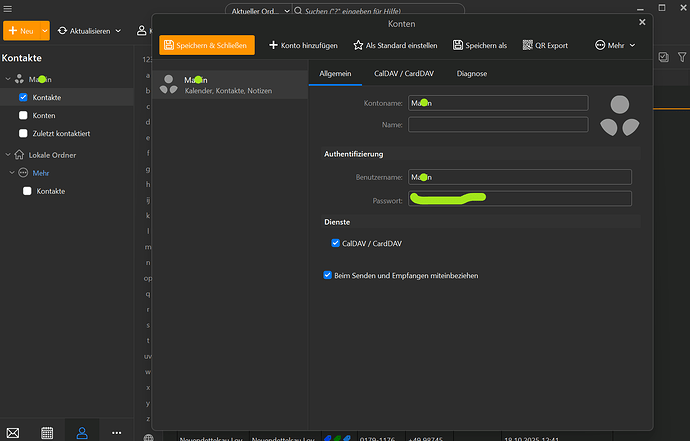Click Konto hinzufügen plus button
This screenshot has height=441, width=690.
click(303, 45)
